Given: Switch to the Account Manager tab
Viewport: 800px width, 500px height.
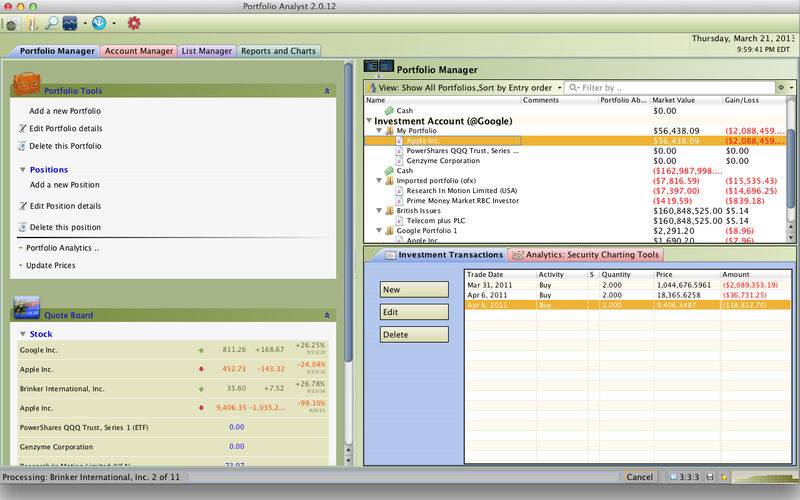Looking at the screenshot, I should pyautogui.click(x=139, y=51).
